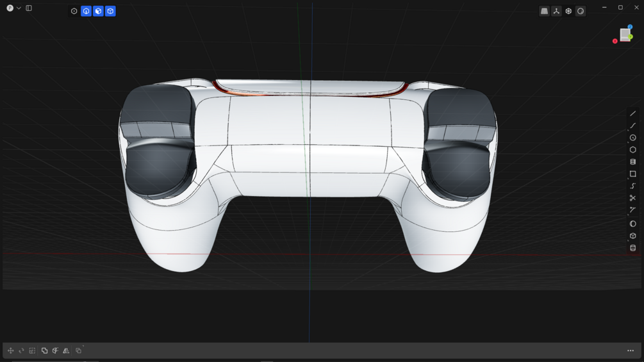Toggle the wireframe x-ray view
Image resolution: width=644 pixels, height=362 pixels.
pyautogui.click(x=568, y=11)
